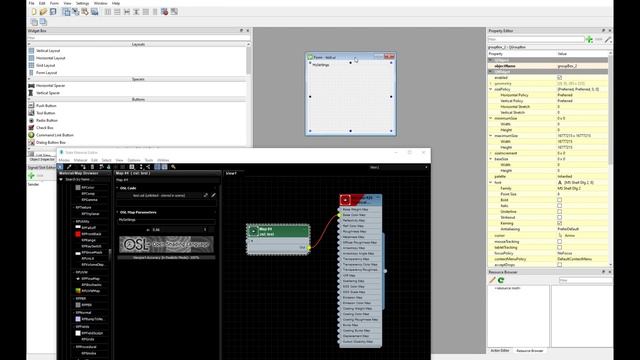The image size is (640, 360).
Task: Click the Radio Button widget icon
Action: coord(31,120)
